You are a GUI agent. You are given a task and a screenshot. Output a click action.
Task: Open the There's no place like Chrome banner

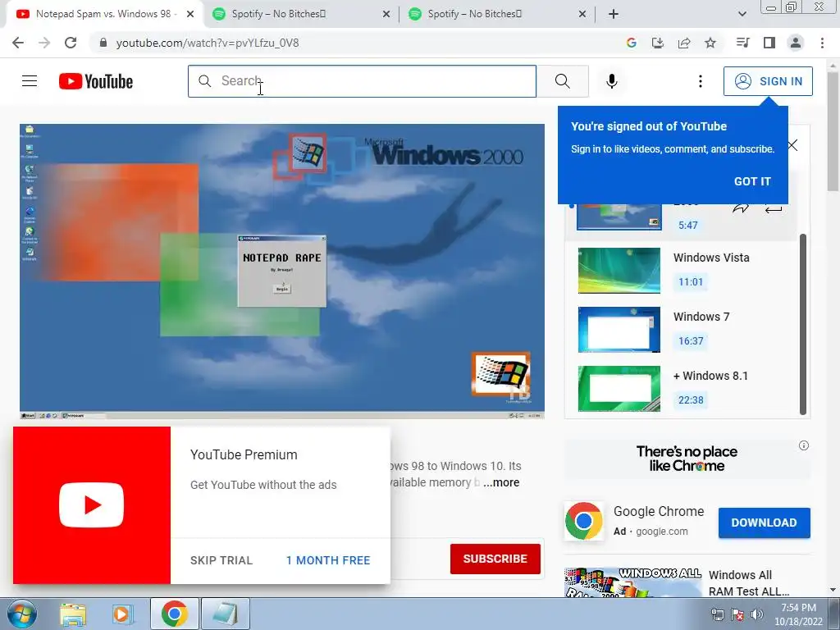coord(687,459)
